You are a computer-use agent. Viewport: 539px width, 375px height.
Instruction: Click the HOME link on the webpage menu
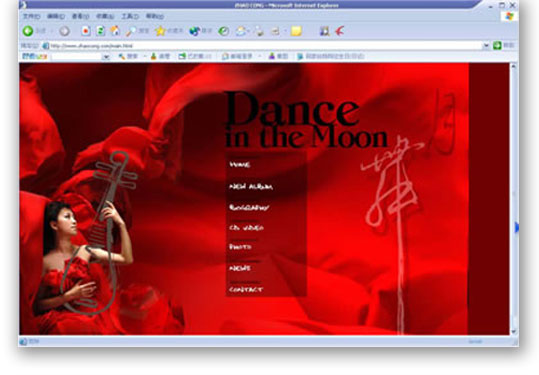240,165
